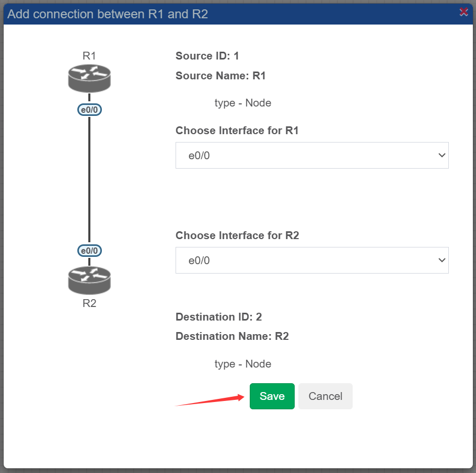Select the e0/0 port badge above R2
Screen dimensions: 476x473
click(x=89, y=251)
